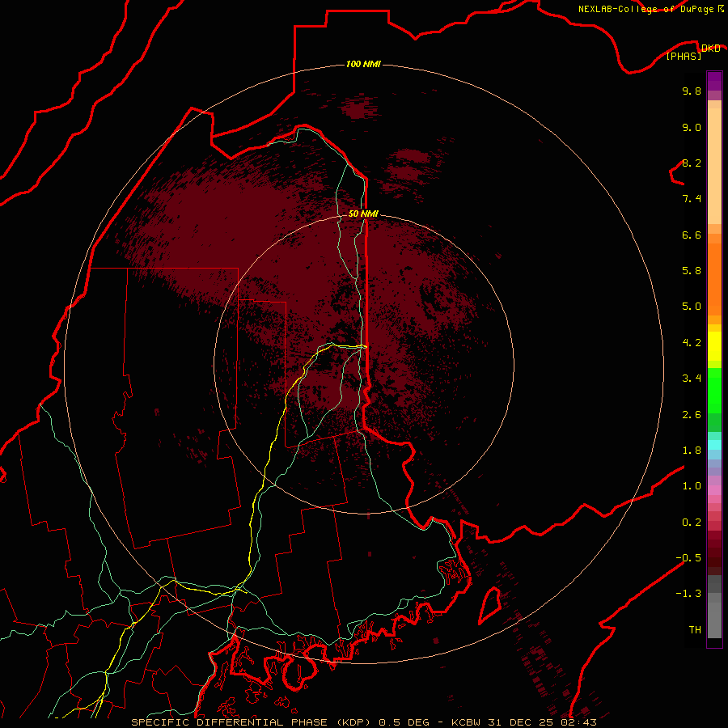This screenshot has width=728, height=728.
Task: Click the 6.6 value on color scale
Action: (692, 235)
